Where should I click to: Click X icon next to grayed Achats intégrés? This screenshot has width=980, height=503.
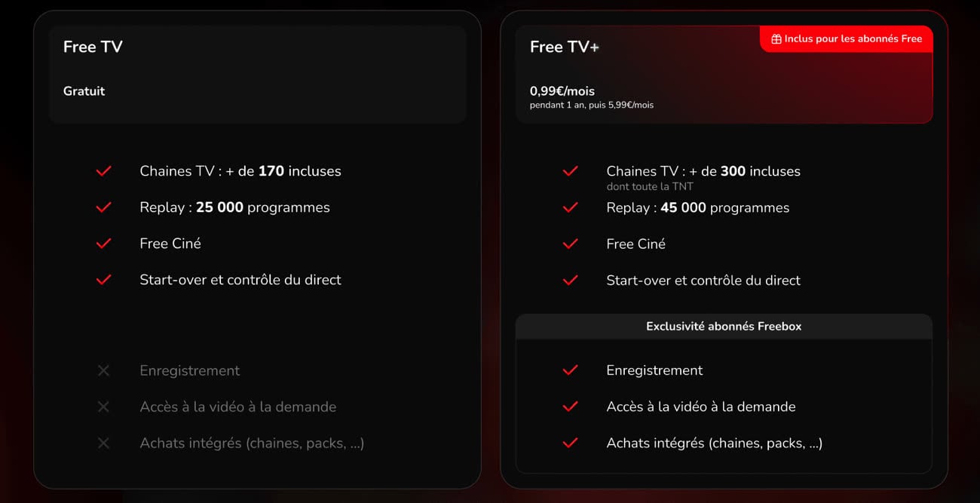coord(104,443)
